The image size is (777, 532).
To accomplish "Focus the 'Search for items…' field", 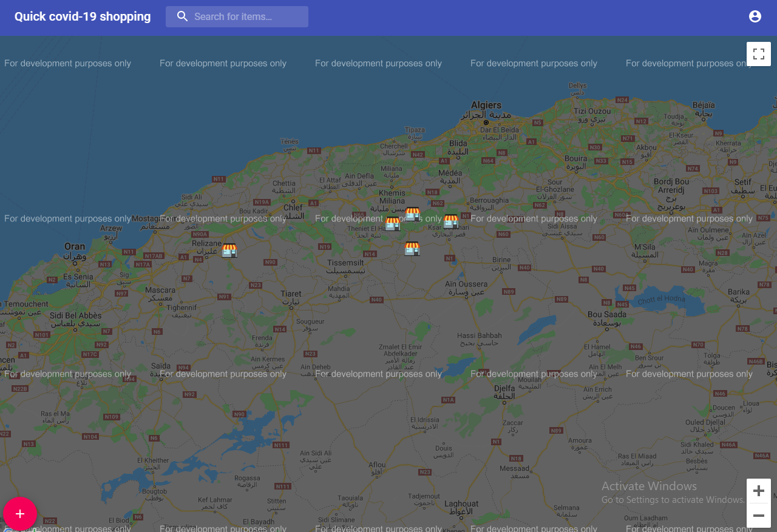I will (x=237, y=16).
